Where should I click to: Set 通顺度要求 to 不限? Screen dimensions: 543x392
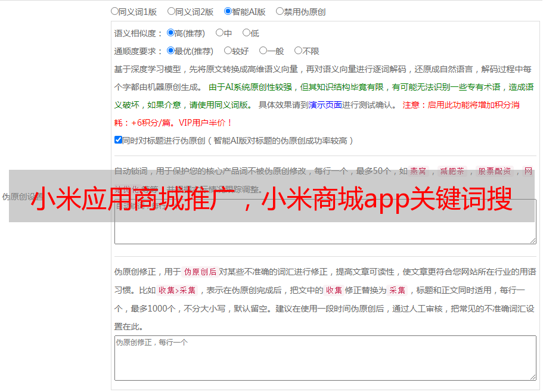(298, 51)
